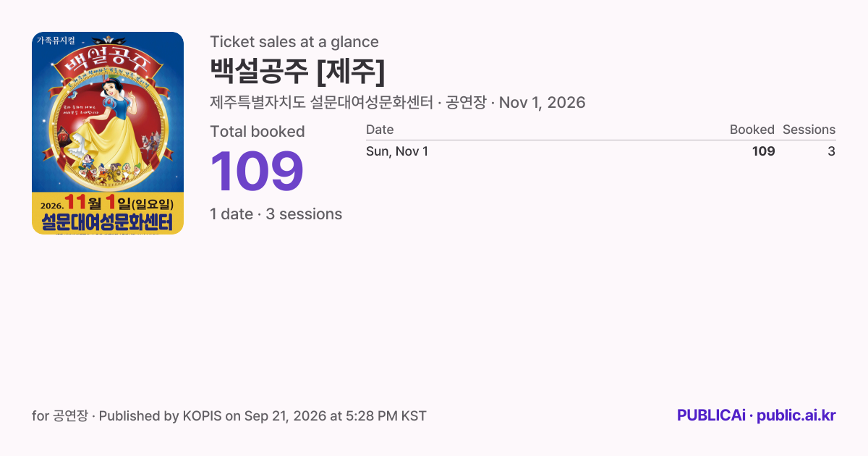Click the 설문대여성문화센터 yellow banner on the poster
Image resolution: width=868 pixels, height=456 pixels.
tap(108, 221)
